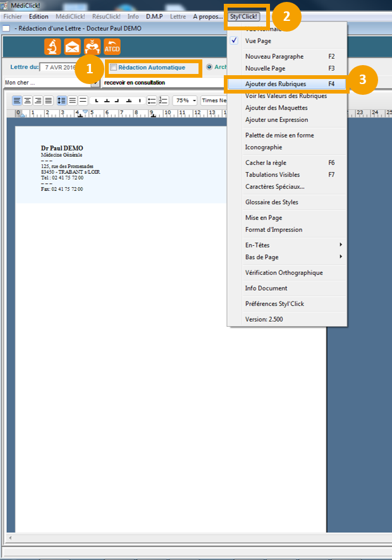Select Vérification Orthographique from menu
Image resolution: width=392 pixels, height=560 pixels.
[x=284, y=273]
